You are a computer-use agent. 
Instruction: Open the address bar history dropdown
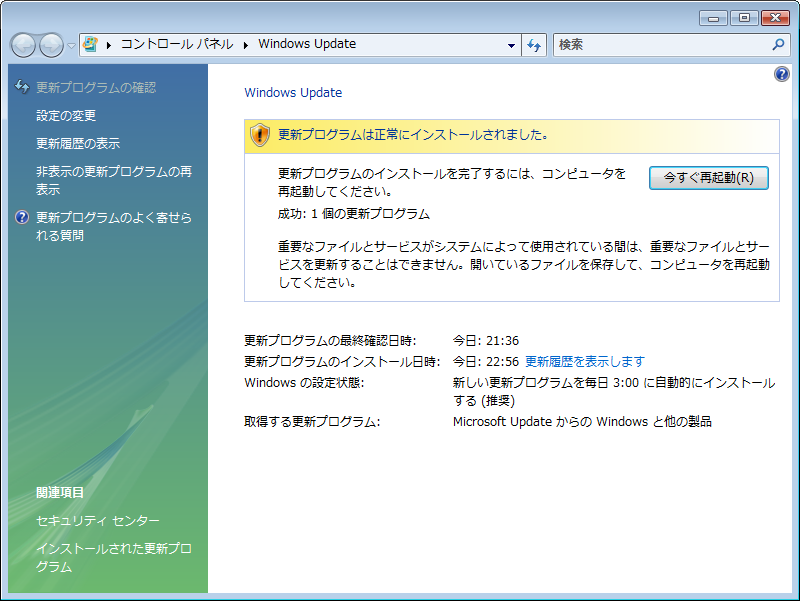pos(511,45)
